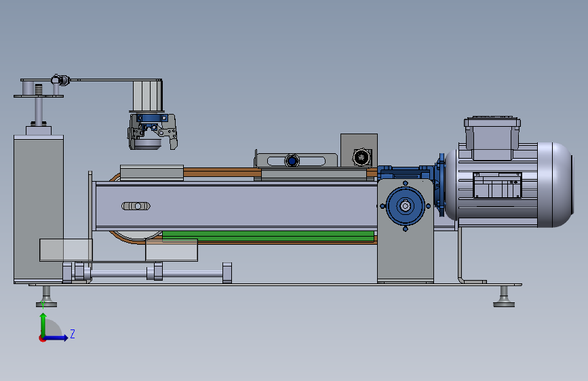Select the right leveling foot under the base
588x381 pixels.
pyautogui.click(x=504, y=297)
